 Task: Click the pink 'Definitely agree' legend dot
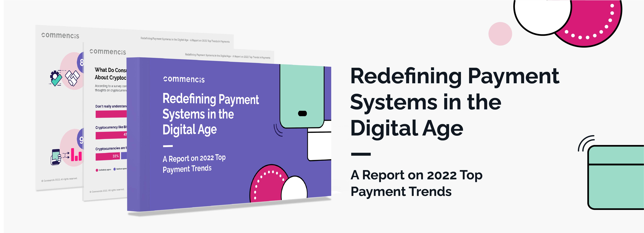pyautogui.click(x=97, y=170)
